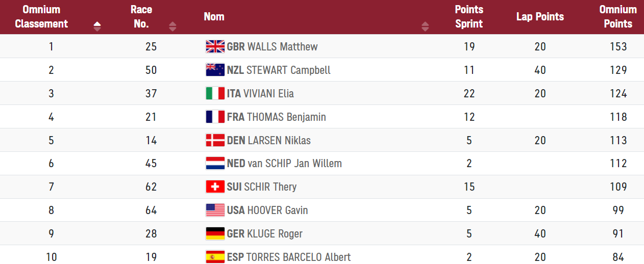The image size is (644, 264).
Task: Sort by Nom column arrows
Action: coord(425,27)
